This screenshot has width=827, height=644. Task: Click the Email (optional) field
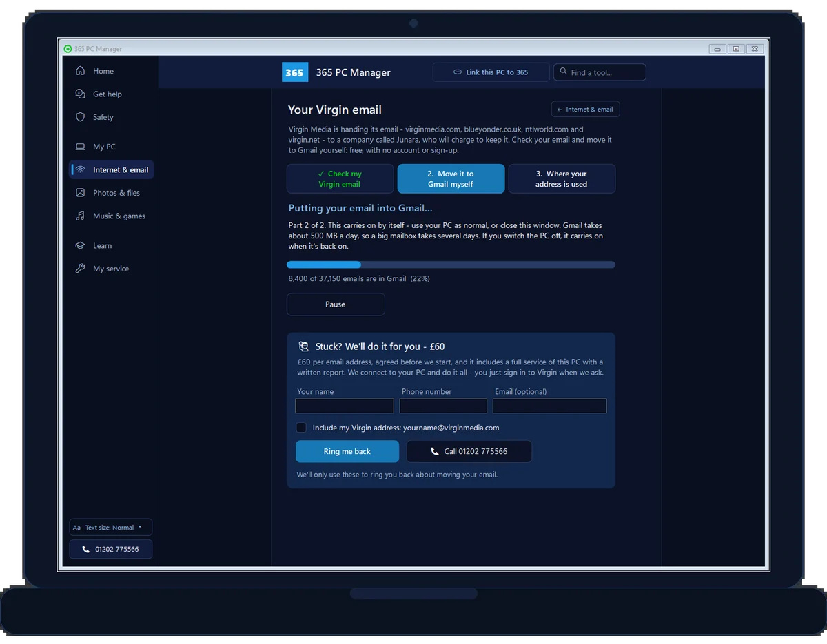click(x=550, y=406)
